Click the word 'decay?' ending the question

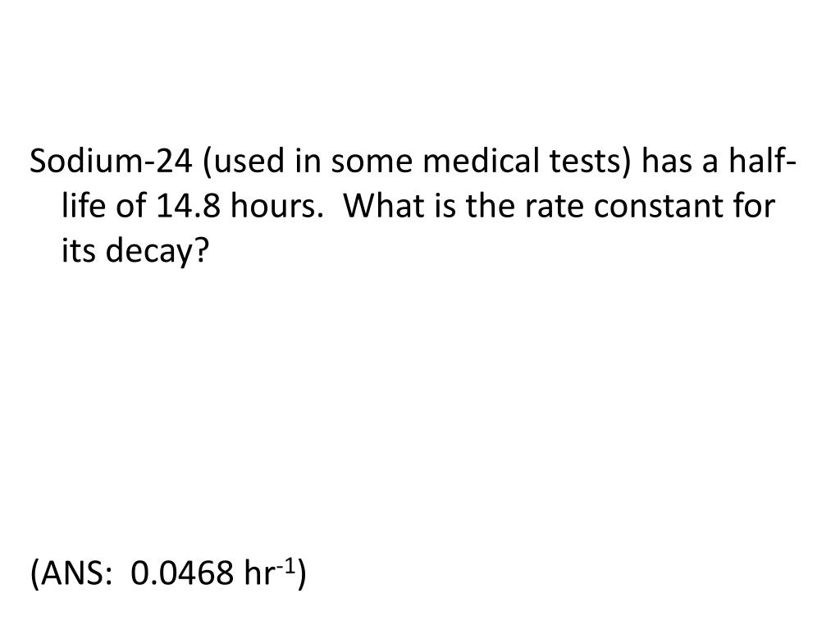[x=155, y=251]
